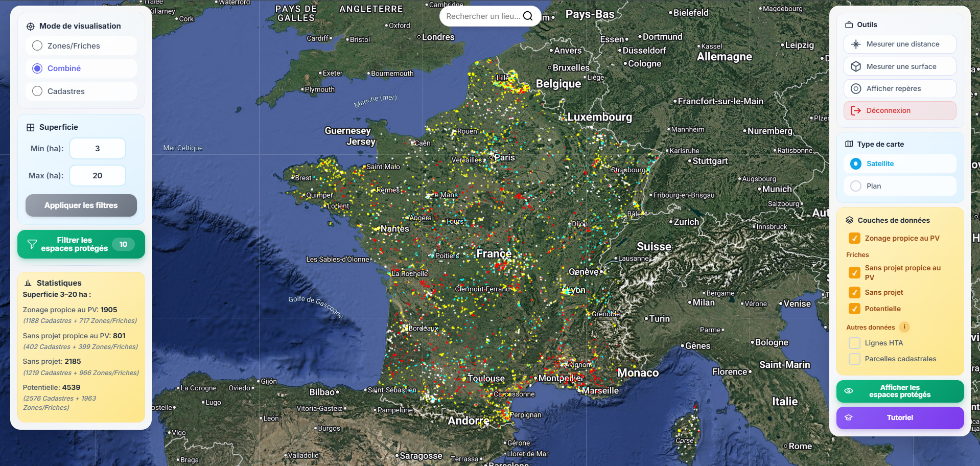Image resolution: width=980 pixels, height=466 pixels.
Task: Click the Max (ha) input field
Action: coord(97,175)
